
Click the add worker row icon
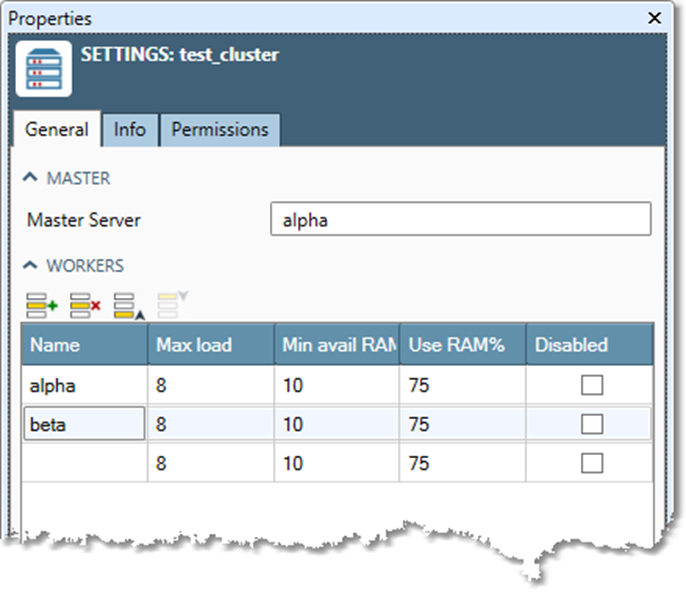42,305
